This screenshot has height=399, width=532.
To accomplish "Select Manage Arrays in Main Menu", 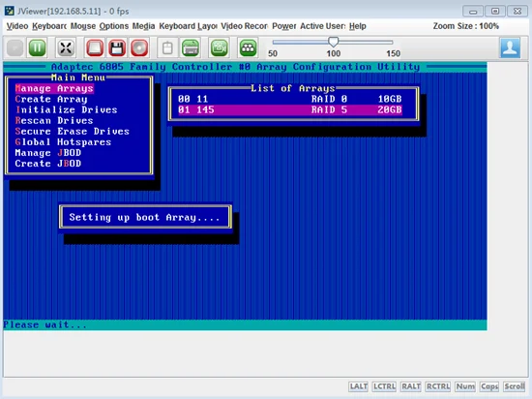I will point(54,88).
